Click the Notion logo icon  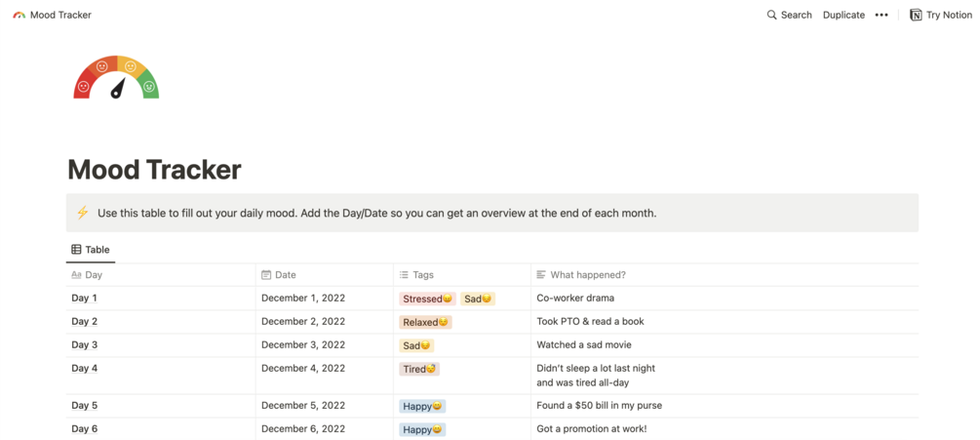coord(916,16)
